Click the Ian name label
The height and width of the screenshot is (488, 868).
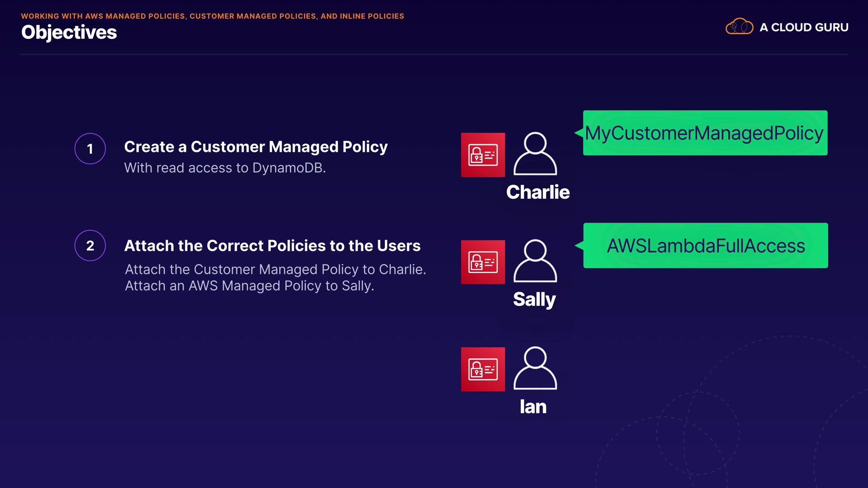point(533,407)
